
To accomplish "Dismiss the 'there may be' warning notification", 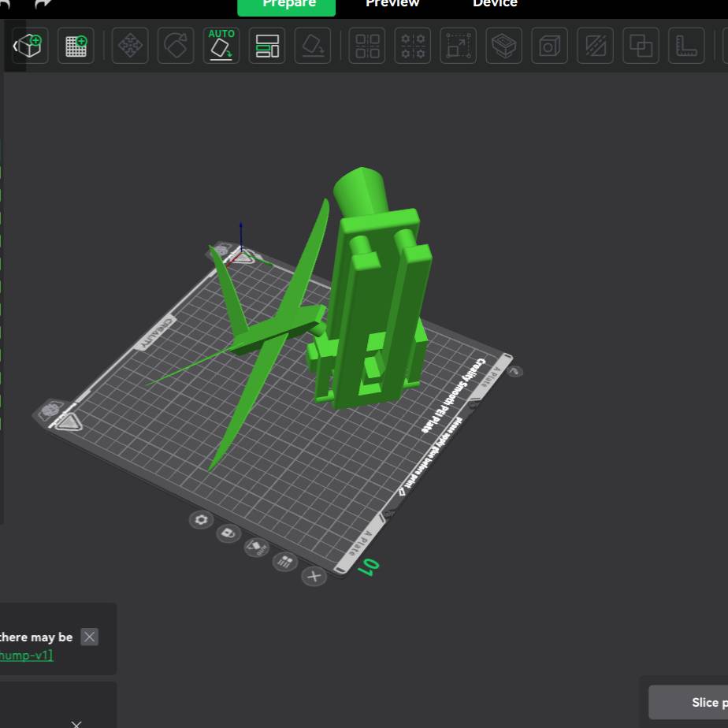I will (90, 637).
